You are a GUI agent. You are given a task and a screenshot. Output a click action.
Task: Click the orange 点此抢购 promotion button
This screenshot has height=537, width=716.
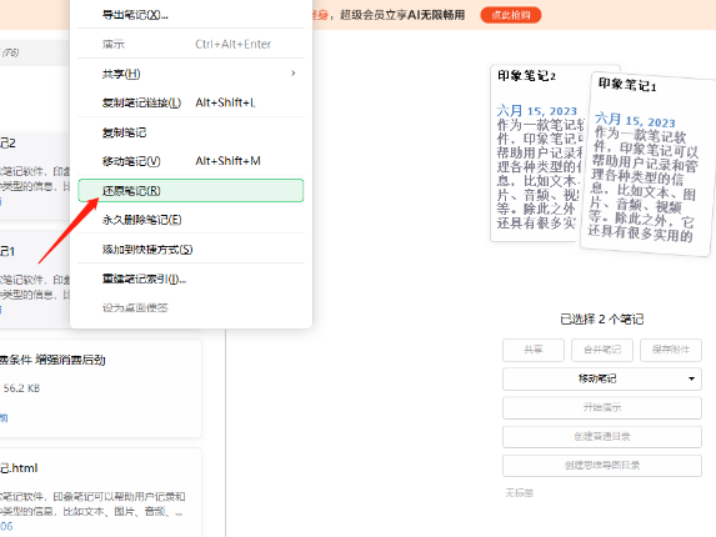pyautogui.click(x=511, y=15)
